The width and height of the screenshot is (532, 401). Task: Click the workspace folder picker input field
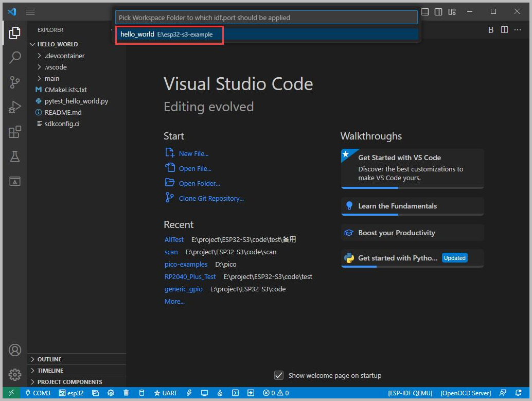coord(266,18)
